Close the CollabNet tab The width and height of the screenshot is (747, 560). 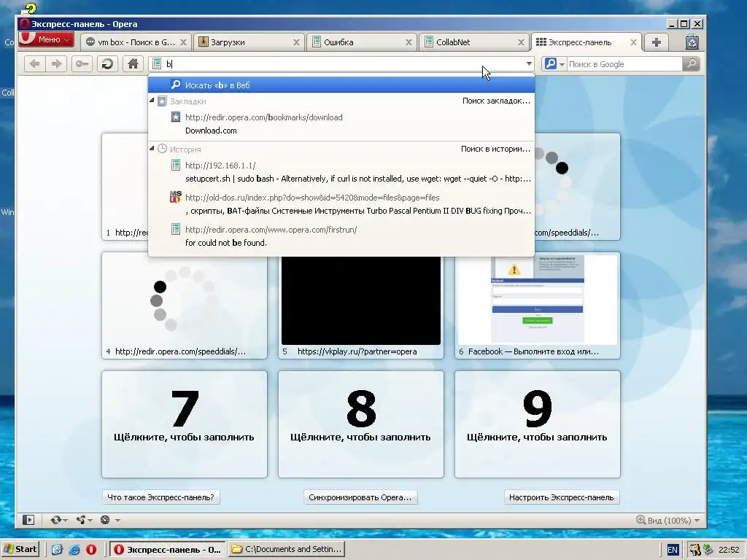(x=521, y=42)
